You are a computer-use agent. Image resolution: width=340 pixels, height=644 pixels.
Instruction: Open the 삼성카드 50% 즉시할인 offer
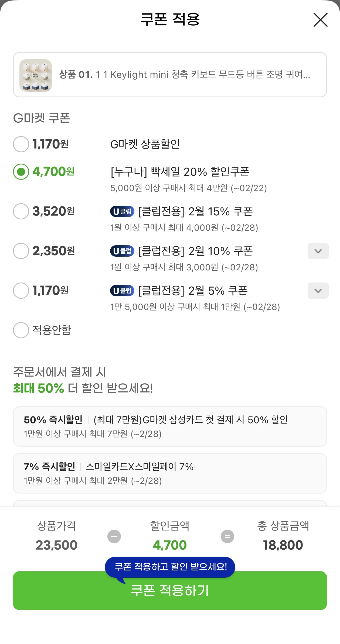click(170, 426)
